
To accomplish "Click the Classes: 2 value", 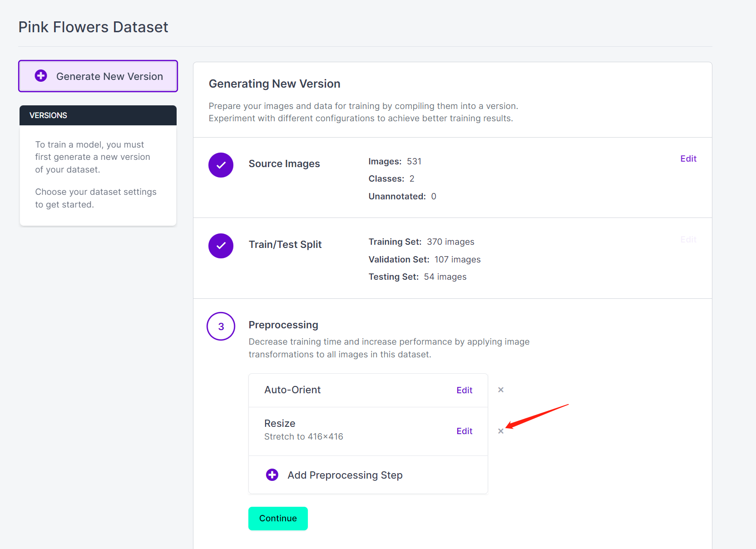I will [x=391, y=178].
